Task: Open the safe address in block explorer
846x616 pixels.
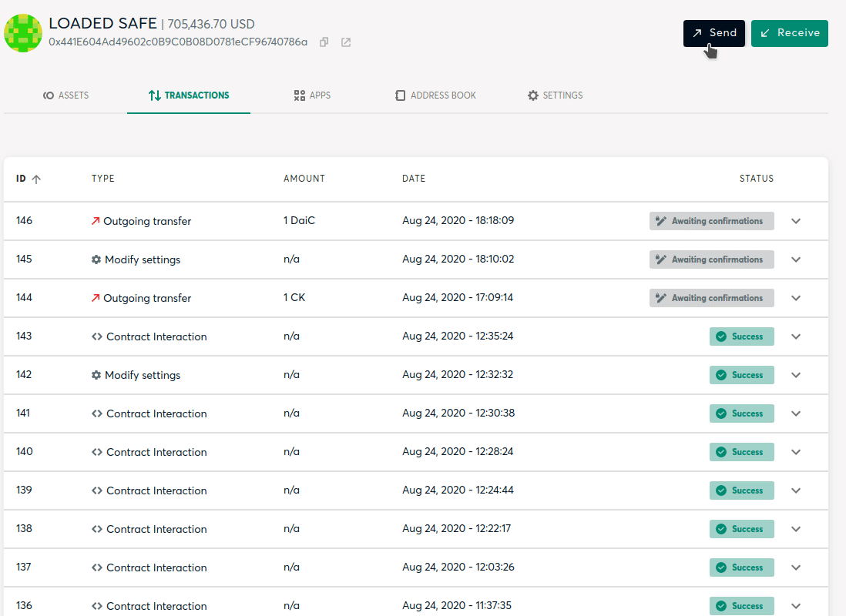Action: click(346, 42)
